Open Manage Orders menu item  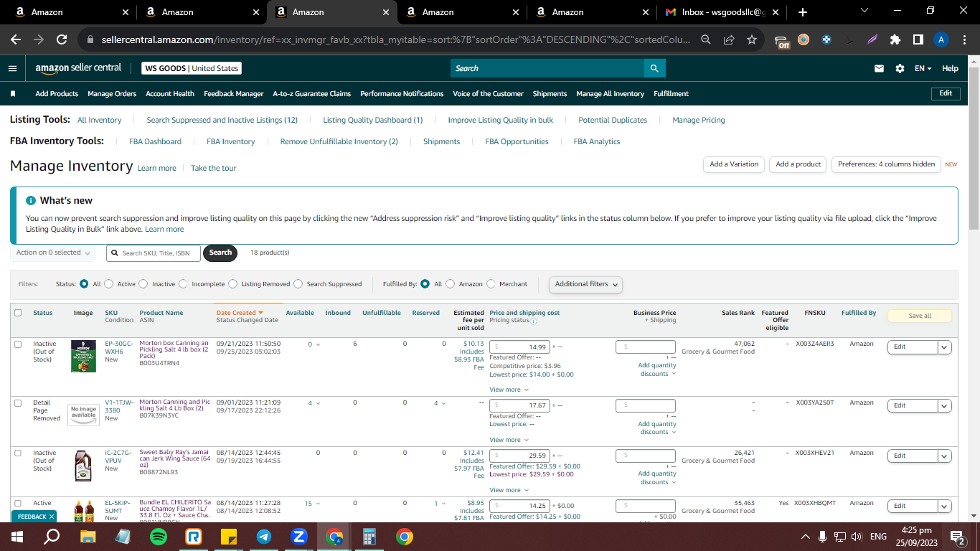coord(112,94)
